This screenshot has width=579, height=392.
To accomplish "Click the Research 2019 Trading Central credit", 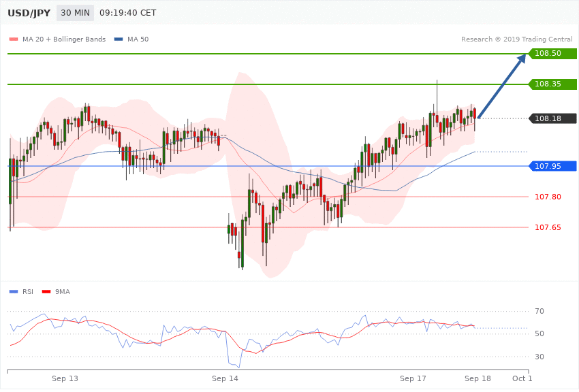I will coord(516,39).
